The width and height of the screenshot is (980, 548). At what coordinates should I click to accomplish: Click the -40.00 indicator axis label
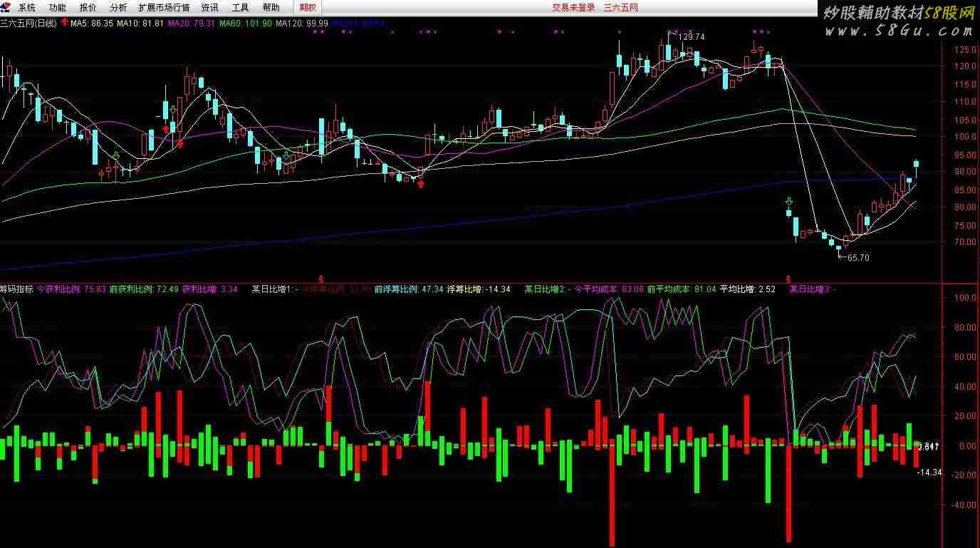(964, 505)
